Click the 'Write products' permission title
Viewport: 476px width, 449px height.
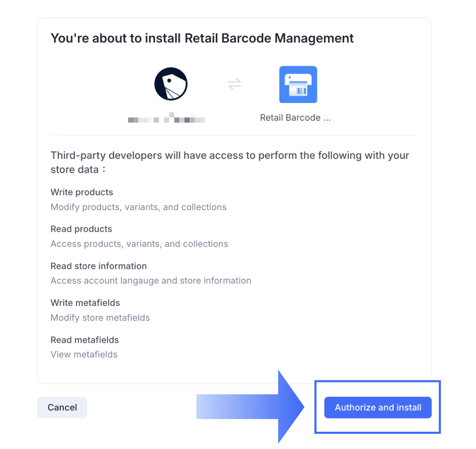[82, 192]
